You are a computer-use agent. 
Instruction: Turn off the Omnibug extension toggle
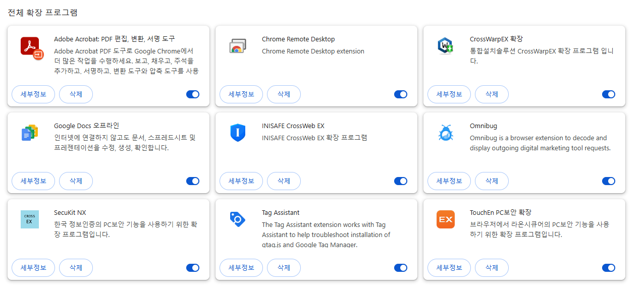click(x=609, y=181)
